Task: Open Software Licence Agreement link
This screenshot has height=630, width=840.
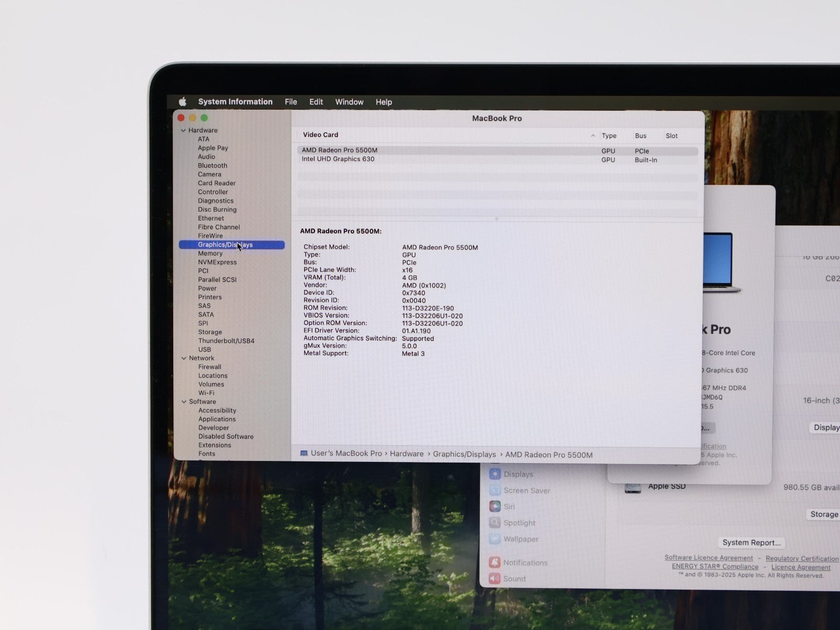Action: [709, 558]
